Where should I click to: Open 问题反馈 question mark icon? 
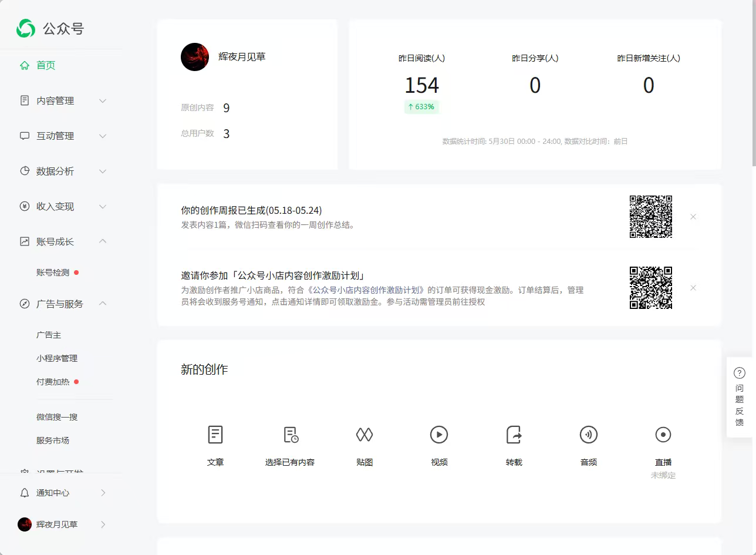(x=740, y=373)
